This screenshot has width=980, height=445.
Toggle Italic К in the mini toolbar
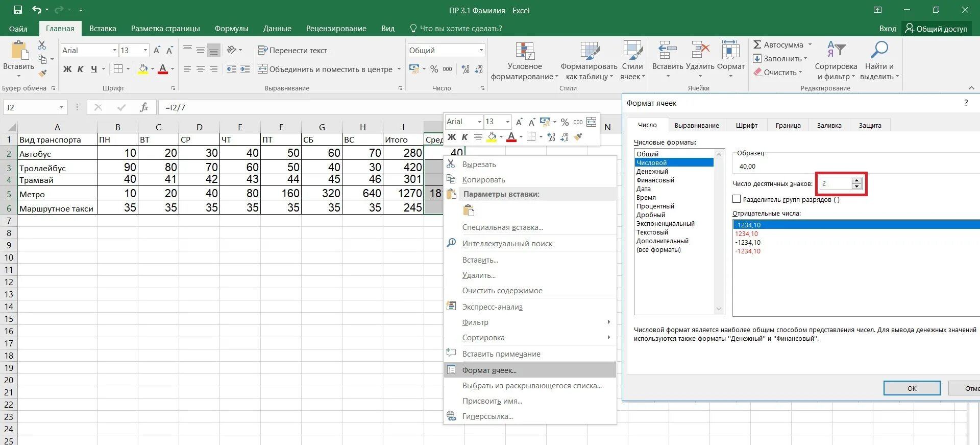click(464, 137)
